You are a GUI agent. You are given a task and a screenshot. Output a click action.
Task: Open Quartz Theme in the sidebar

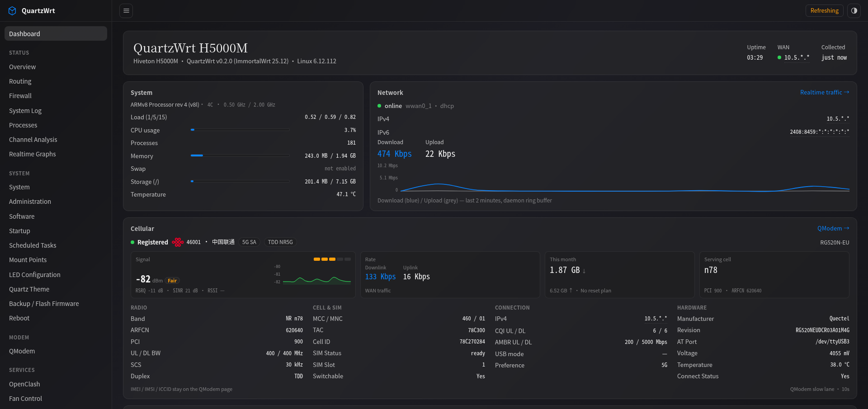[56, 289]
